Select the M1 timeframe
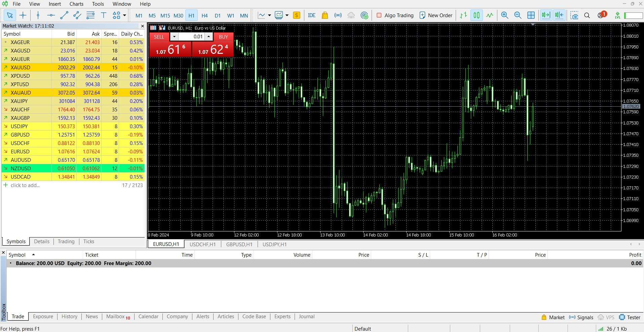The image size is (644, 332). [x=139, y=15]
